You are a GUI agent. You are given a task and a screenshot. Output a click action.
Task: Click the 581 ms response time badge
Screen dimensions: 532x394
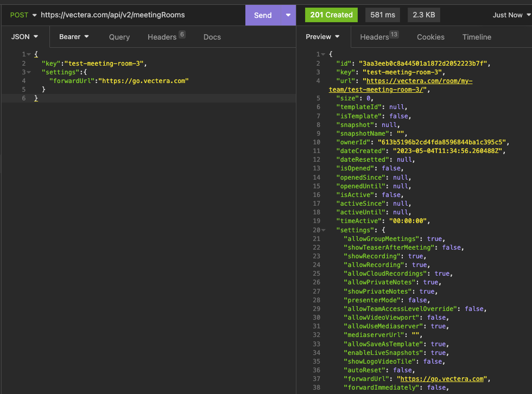click(x=382, y=15)
